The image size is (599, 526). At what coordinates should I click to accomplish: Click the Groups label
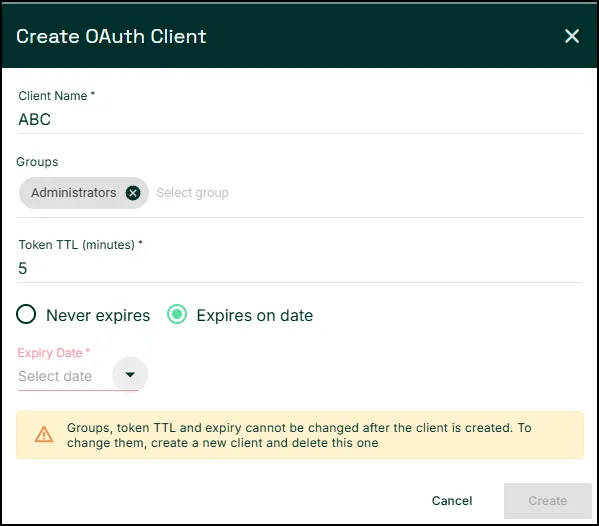(x=37, y=162)
